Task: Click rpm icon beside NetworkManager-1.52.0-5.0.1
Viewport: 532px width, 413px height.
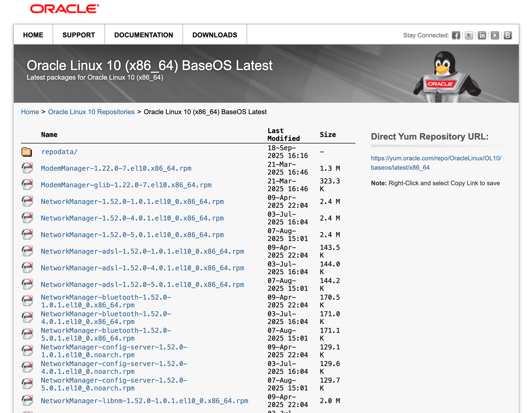Action: [x=27, y=235]
